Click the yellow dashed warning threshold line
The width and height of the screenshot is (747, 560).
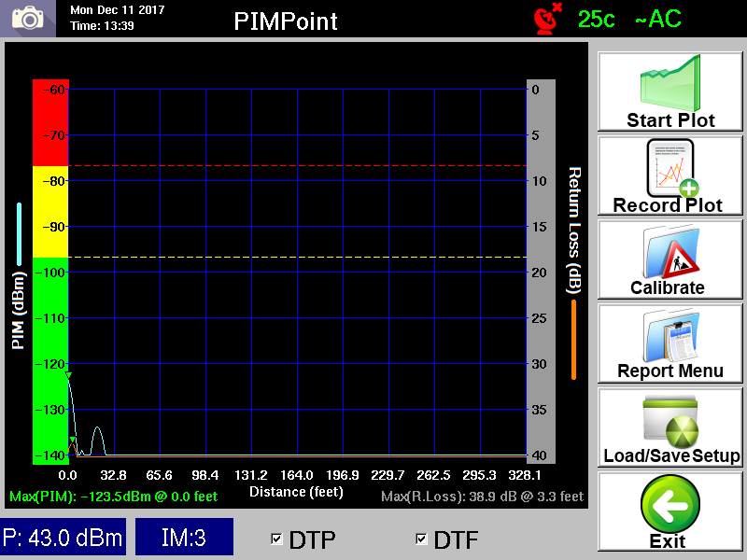point(298,258)
